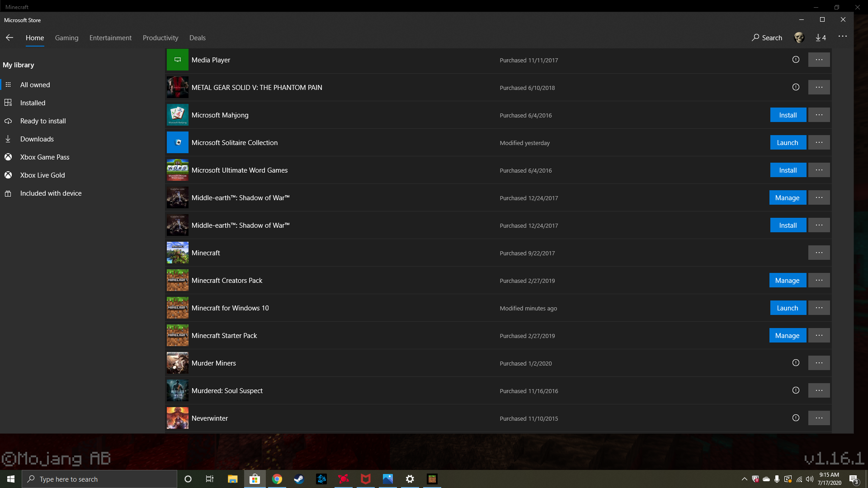Click info icon for Media Player
Viewport: 868px width, 488px height.
[x=796, y=60]
